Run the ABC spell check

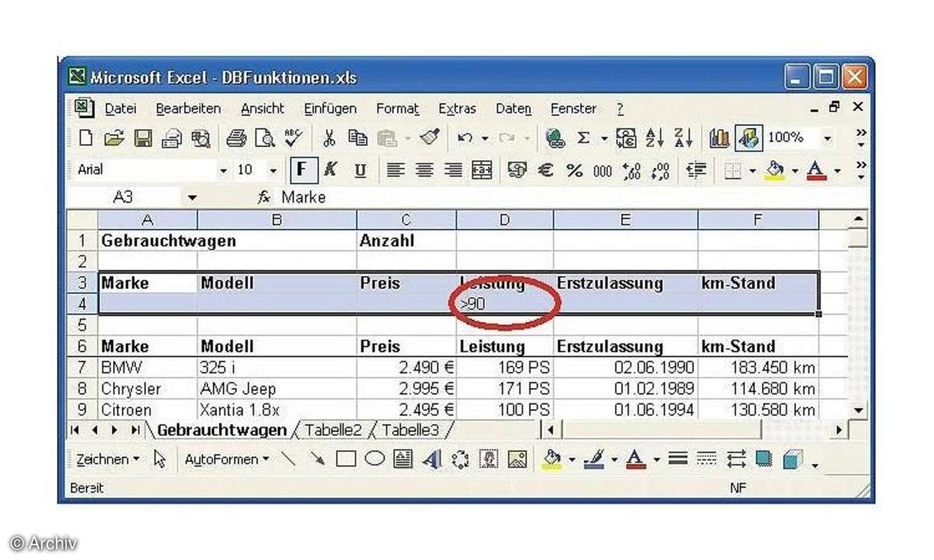pyautogui.click(x=293, y=138)
